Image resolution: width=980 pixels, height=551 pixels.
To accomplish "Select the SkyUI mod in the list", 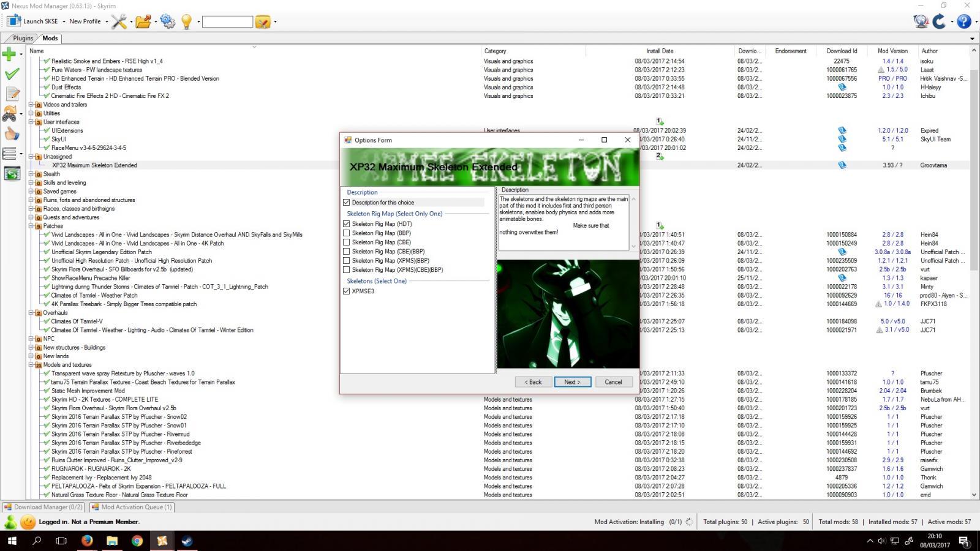I will pyautogui.click(x=59, y=139).
